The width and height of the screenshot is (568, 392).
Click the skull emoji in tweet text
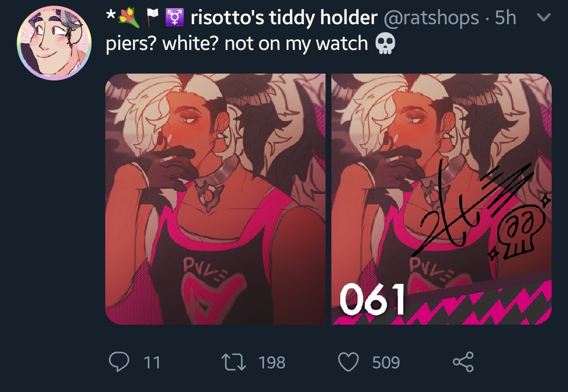(385, 44)
